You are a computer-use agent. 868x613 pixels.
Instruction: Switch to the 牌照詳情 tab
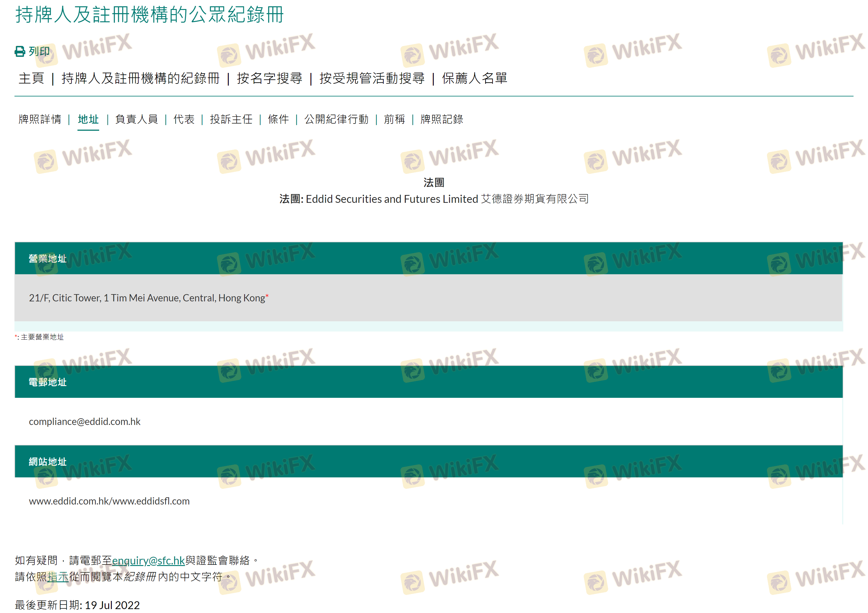tap(40, 119)
